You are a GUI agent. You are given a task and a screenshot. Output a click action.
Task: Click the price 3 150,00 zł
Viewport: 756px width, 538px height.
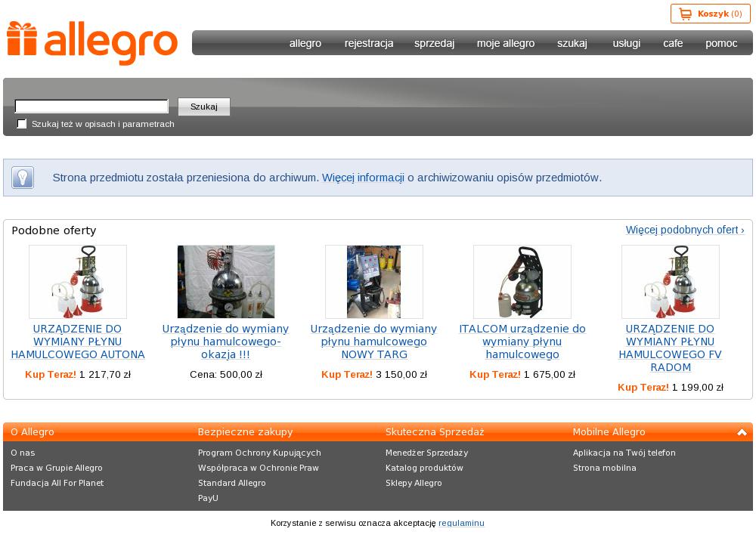pyautogui.click(x=401, y=375)
